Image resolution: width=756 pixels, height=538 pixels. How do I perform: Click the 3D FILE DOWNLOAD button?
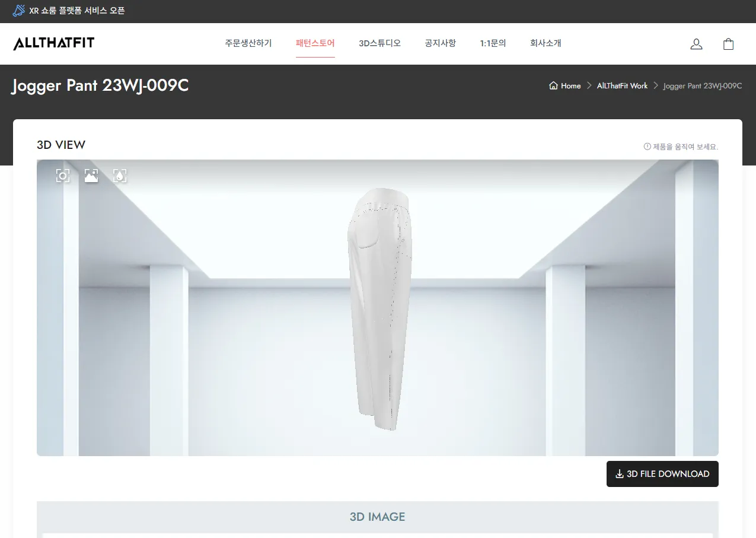[662, 474]
